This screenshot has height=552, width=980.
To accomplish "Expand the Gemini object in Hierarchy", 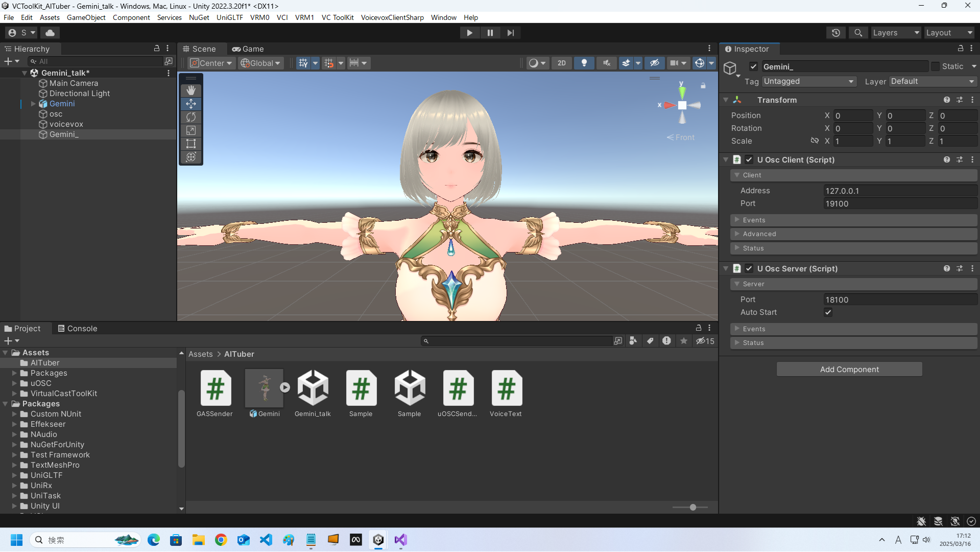I will [x=33, y=104].
